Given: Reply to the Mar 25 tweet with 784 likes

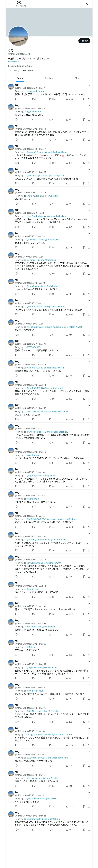Looking at the screenshot, I should pyautogui.click(x=16, y=99).
